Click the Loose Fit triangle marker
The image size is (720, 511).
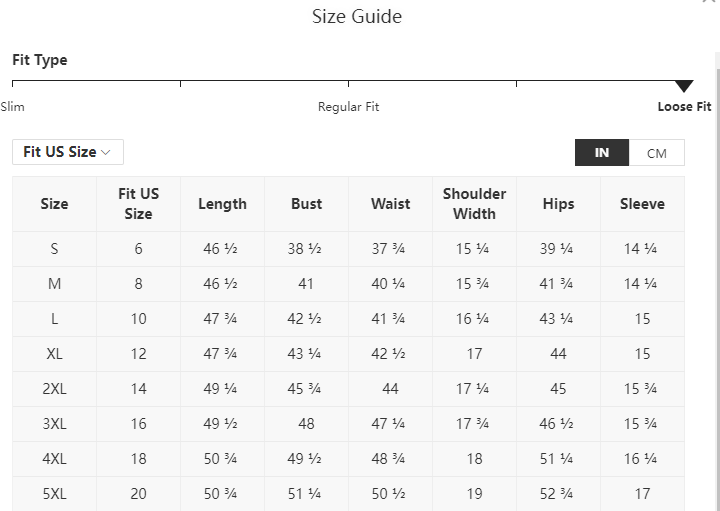[x=684, y=86]
